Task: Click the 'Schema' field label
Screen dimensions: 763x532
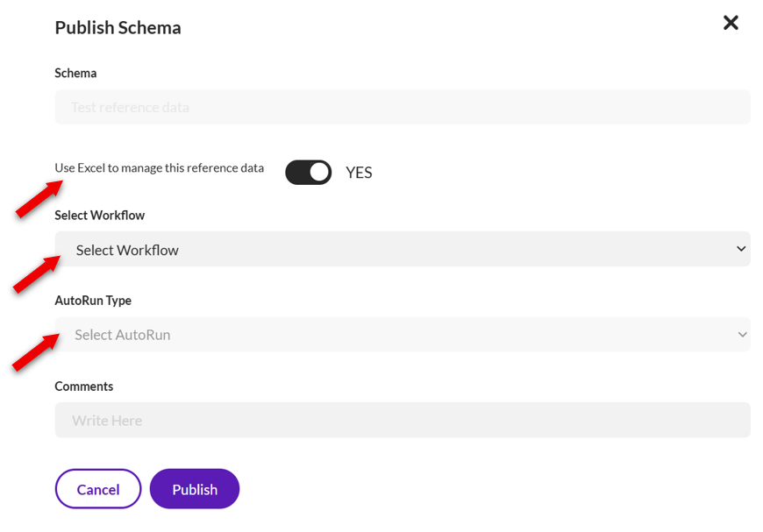Action: (x=75, y=73)
